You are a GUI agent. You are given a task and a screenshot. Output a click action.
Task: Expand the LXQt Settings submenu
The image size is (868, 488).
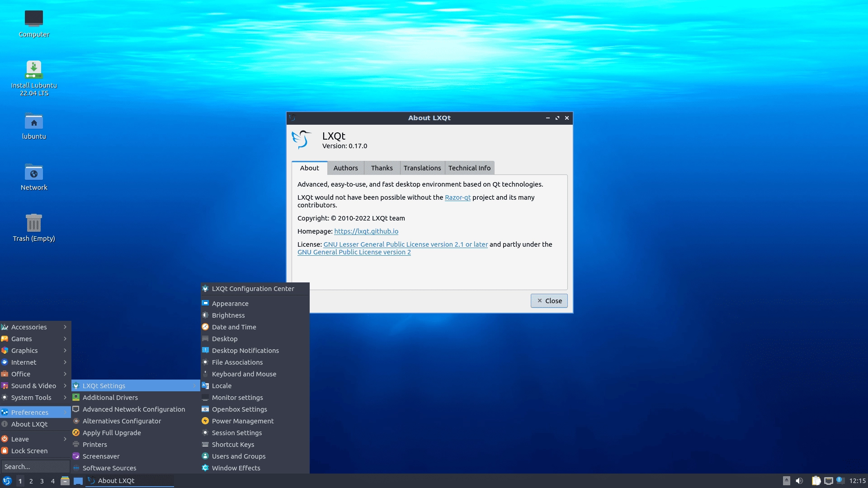click(x=136, y=385)
